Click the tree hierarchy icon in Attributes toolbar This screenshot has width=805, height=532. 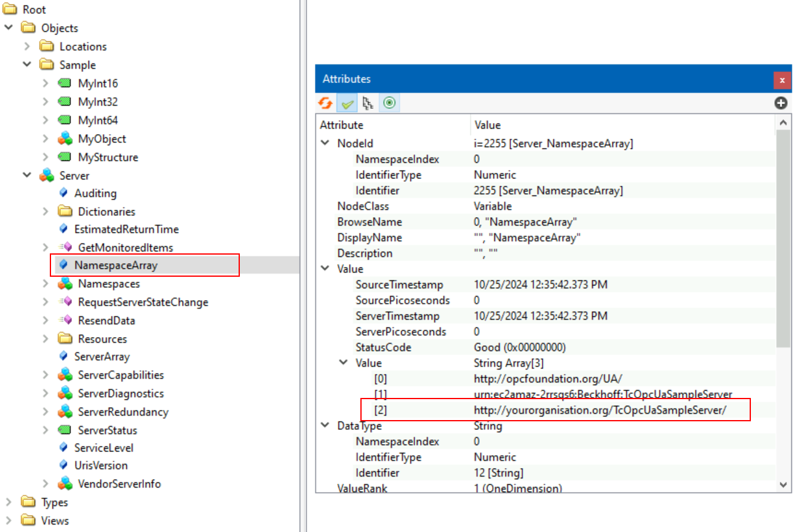(x=368, y=103)
